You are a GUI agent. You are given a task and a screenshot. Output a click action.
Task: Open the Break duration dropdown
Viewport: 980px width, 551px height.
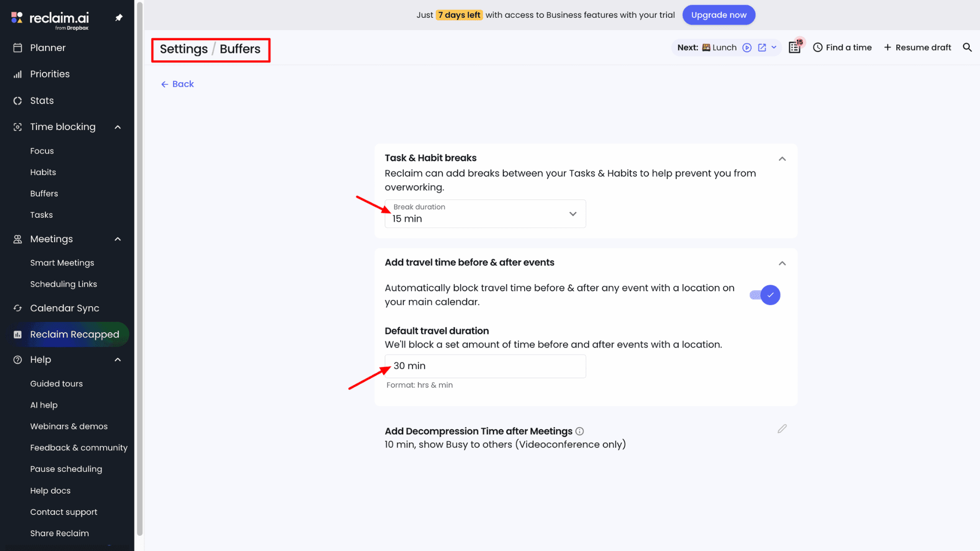click(485, 214)
